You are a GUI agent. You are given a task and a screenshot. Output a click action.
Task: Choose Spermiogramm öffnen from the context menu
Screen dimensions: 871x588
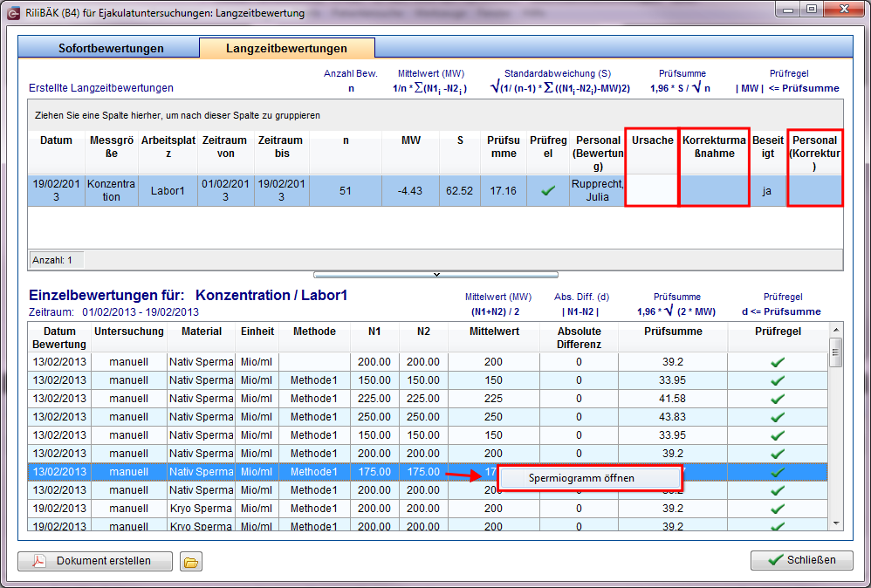tap(590, 478)
